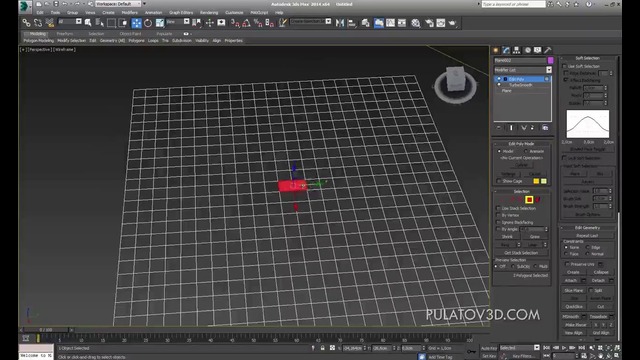Image resolution: width=640 pixels, height=360 pixels.
Task: Click the QuickSlice button
Action: [x=574, y=307]
